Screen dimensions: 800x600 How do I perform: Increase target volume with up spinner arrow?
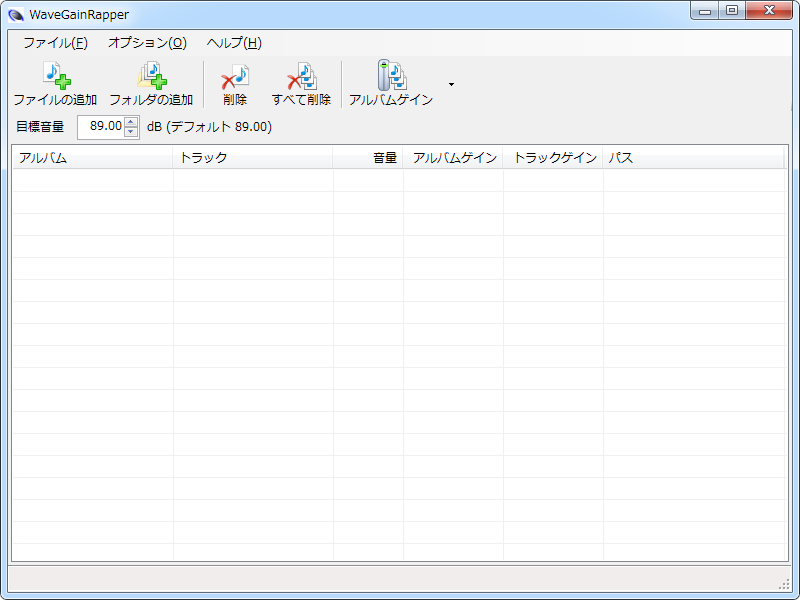131,122
